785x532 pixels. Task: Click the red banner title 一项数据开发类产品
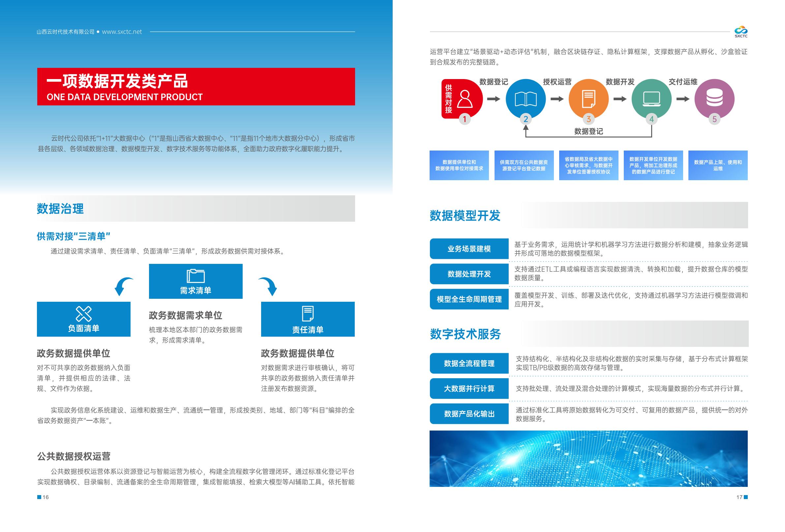point(117,81)
